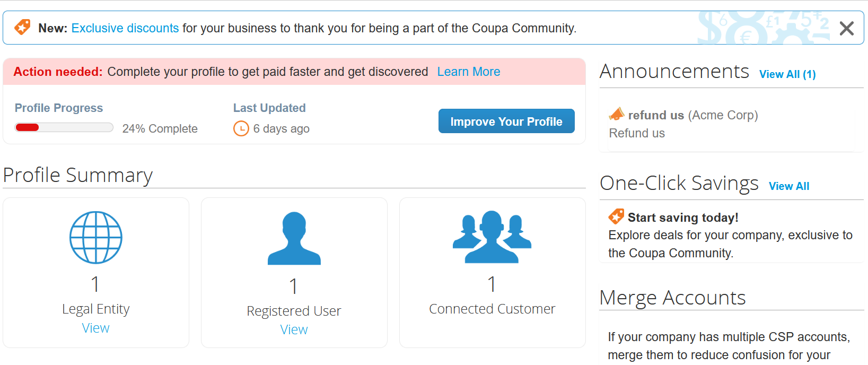Click the group icon above Connected Customer
The image size is (868, 365).
point(492,237)
